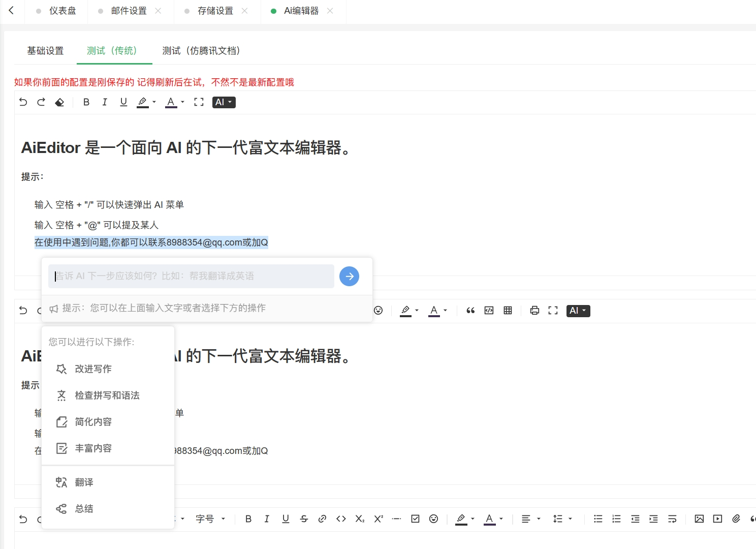Apply superscript in the bottom editor
756x549 pixels.
(379, 519)
